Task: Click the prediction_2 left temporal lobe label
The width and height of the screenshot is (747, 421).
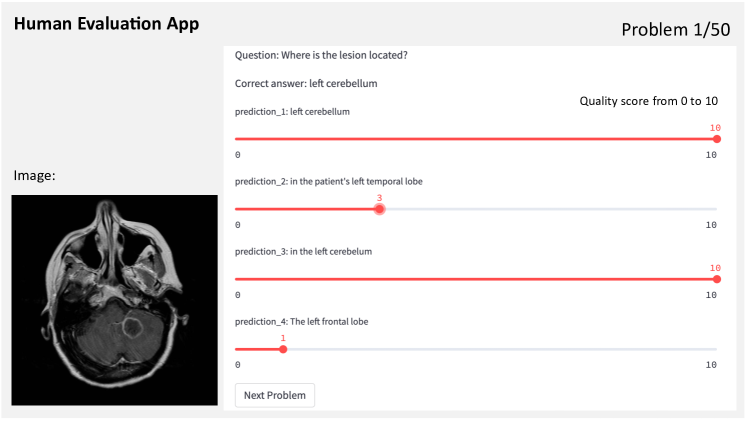Action: pos(329,181)
